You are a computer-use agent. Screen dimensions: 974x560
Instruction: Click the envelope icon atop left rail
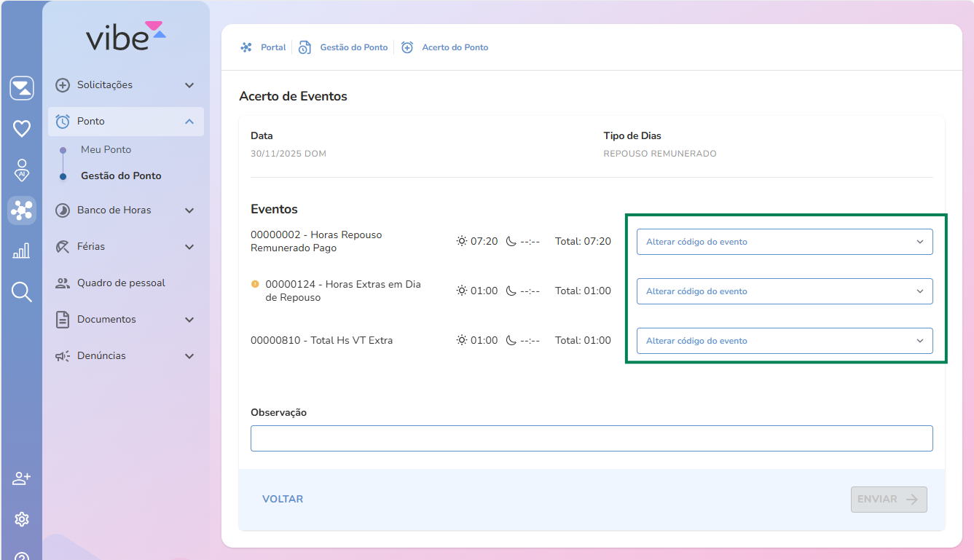click(x=22, y=88)
